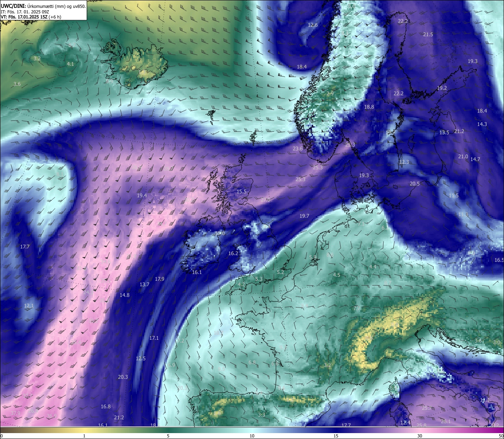Click the color scale tick label 10

tap(252, 436)
